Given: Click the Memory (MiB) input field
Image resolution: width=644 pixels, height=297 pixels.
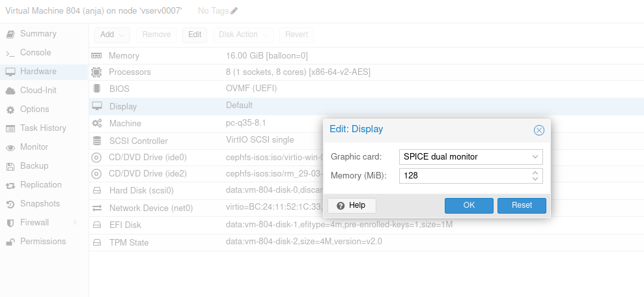Looking at the screenshot, I should 462,176.
